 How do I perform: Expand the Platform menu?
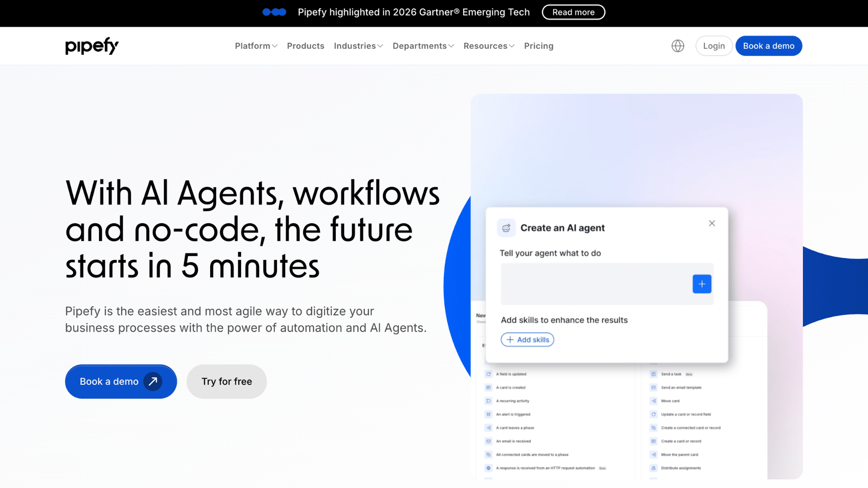pos(256,46)
